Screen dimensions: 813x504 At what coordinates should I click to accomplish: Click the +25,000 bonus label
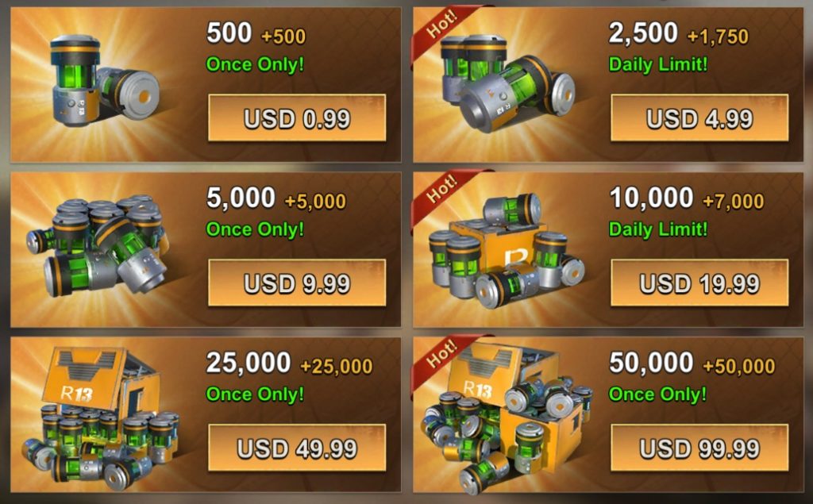(336, 367)
